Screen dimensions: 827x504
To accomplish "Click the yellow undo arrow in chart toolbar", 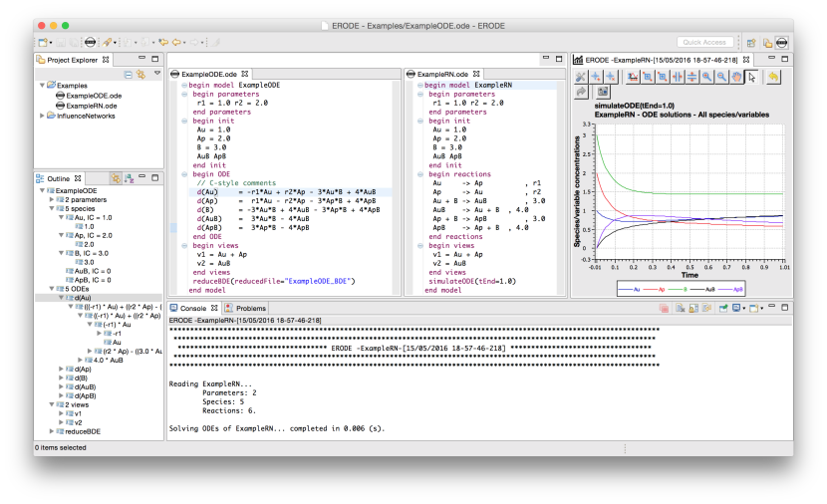I will click(x=773, y=77).
